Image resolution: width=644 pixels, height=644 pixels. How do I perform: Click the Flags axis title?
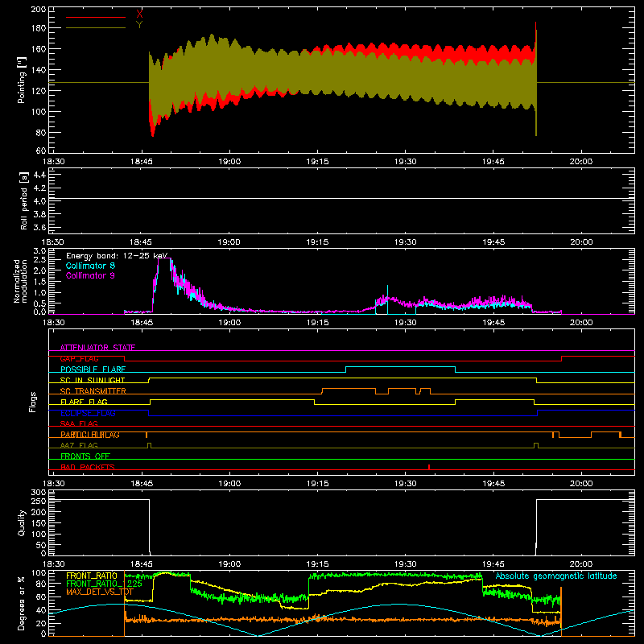click(33, 402)
